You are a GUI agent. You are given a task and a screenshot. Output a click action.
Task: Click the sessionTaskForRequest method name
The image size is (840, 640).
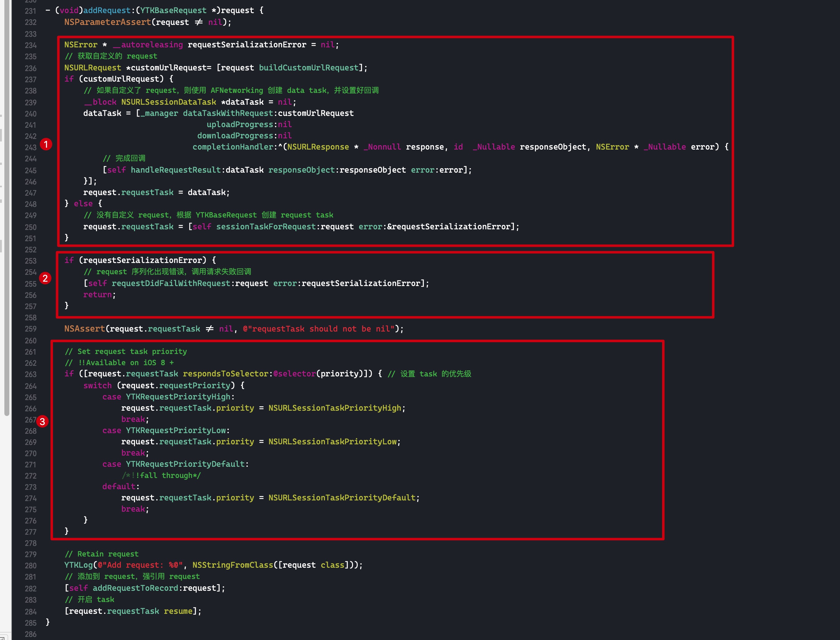click(266, 227)
